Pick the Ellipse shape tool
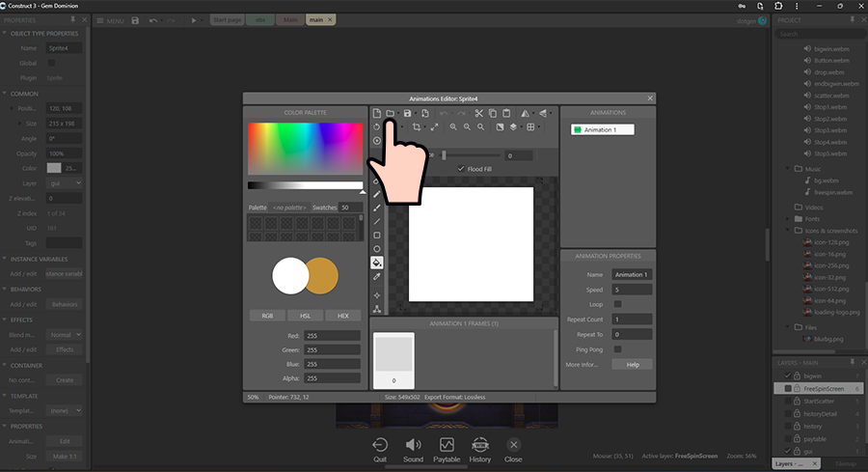Image resolution: width=868 pixels, height=472 pixels. coord(377,249)
